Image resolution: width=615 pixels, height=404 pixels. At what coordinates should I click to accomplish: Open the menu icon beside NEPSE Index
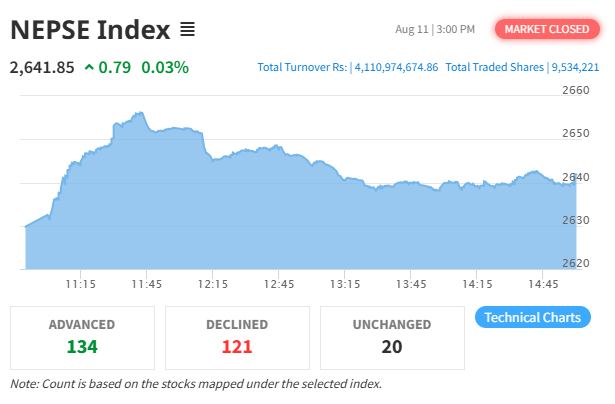[187, 30]
